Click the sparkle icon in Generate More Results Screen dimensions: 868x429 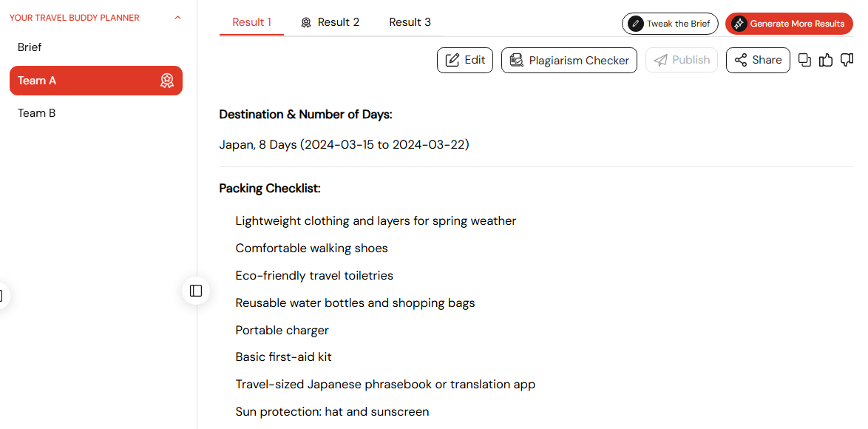point(739,24)
